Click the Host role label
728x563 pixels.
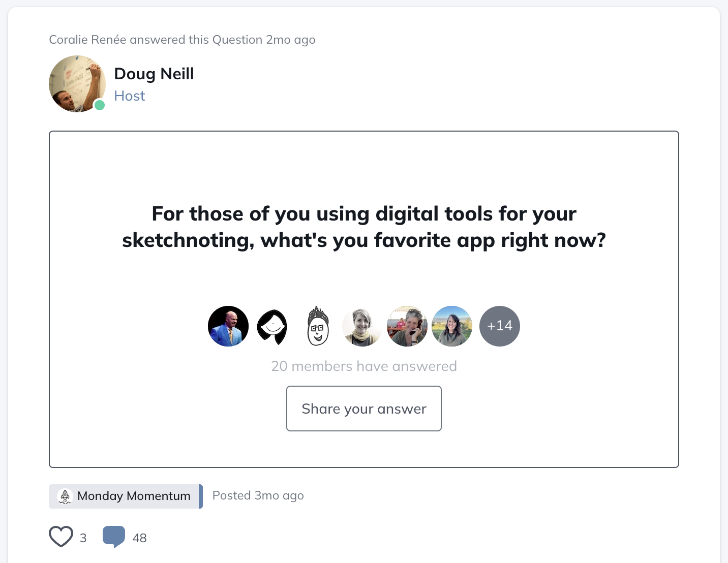(130, 96)
